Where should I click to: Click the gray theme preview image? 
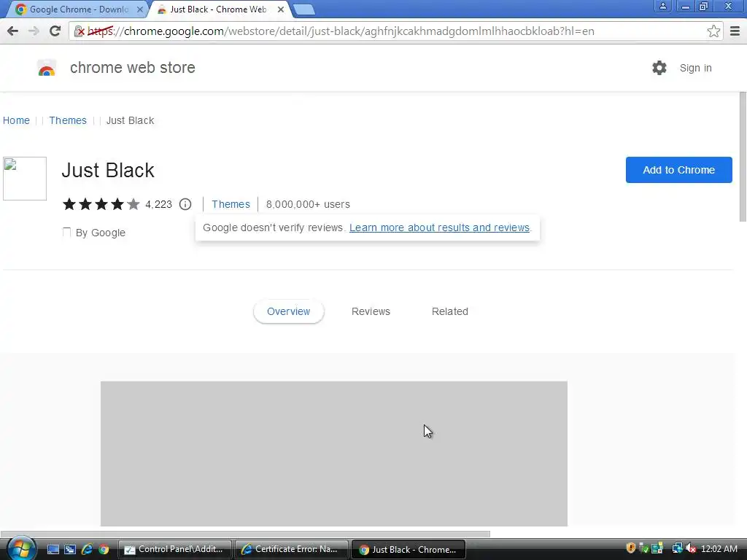(x=334, y=454)
